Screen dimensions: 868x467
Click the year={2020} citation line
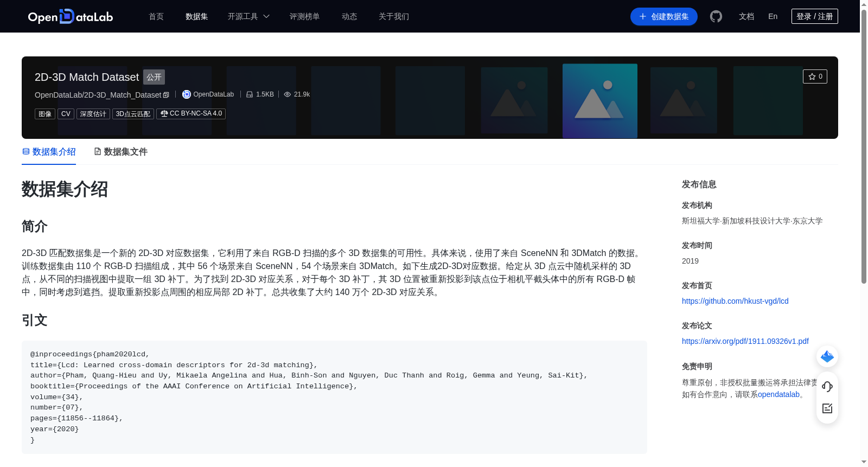[x=54, y=429]
